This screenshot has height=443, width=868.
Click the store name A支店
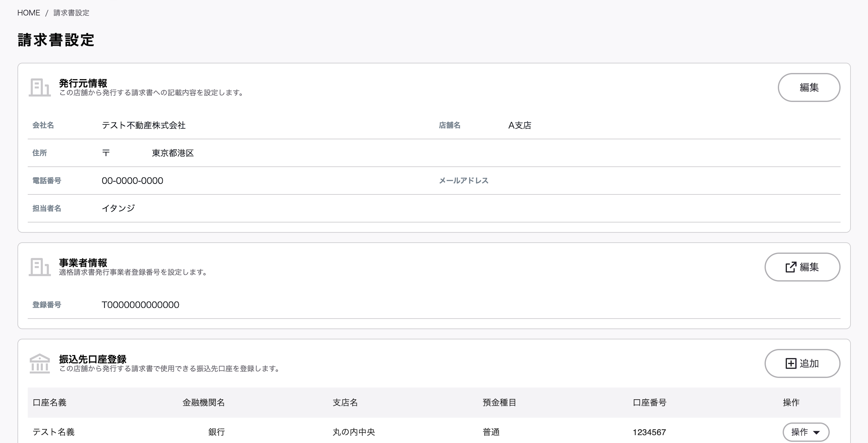pos(520,125)
